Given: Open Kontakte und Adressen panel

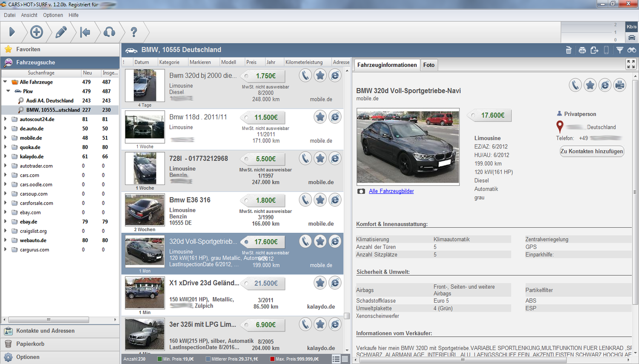Looking at the screenshot, I should 60,331.
